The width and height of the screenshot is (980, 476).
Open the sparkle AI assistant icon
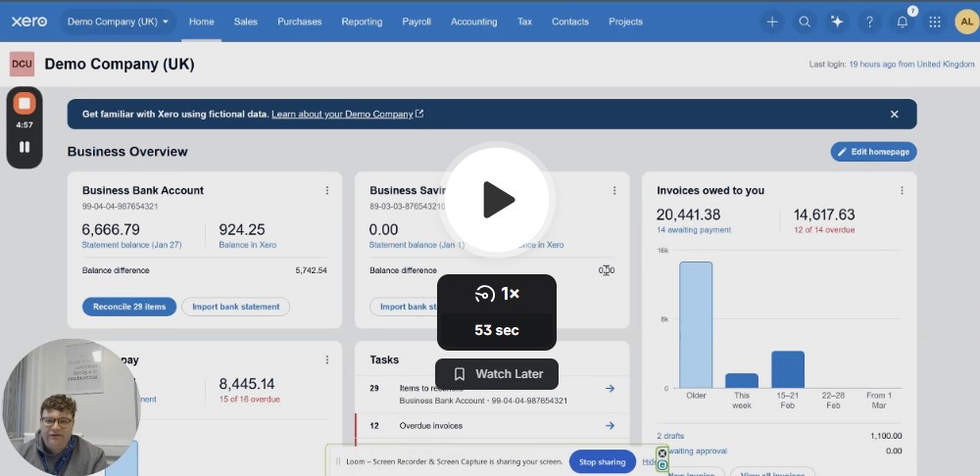tap(837, 22)
